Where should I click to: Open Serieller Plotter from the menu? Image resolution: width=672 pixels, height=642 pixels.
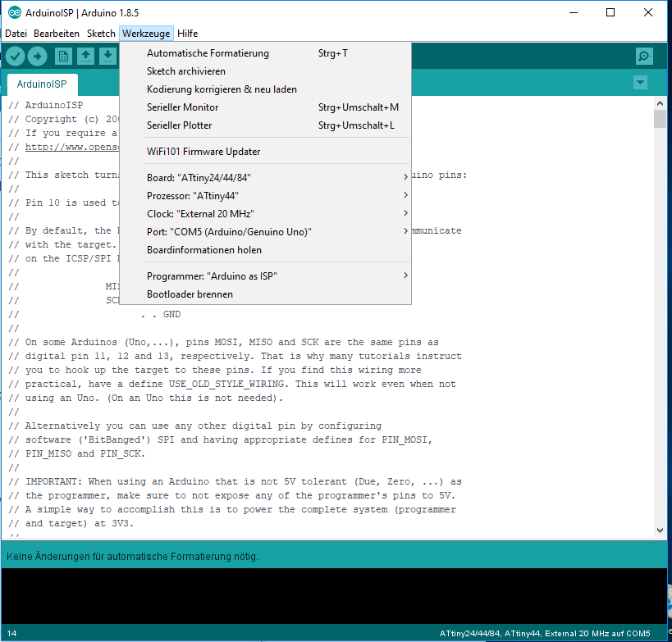pyautogui.click(x=265, y=125)
